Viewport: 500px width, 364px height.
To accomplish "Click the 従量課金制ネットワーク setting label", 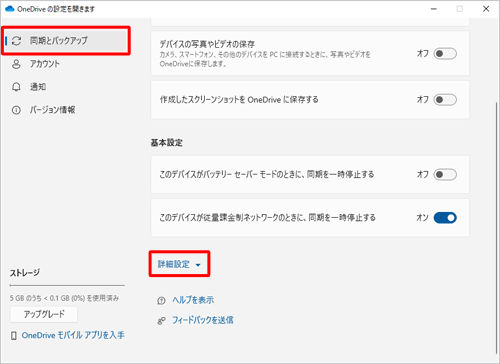I will 267,218.
